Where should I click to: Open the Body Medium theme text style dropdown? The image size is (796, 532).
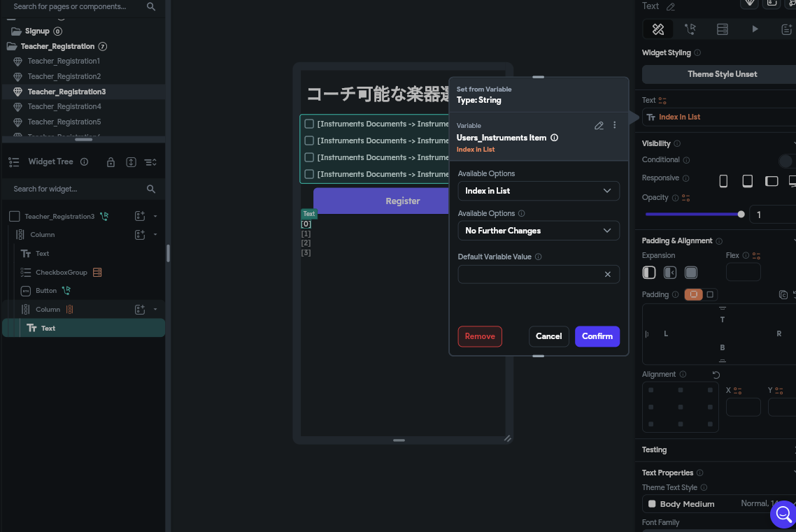(719, 503)
